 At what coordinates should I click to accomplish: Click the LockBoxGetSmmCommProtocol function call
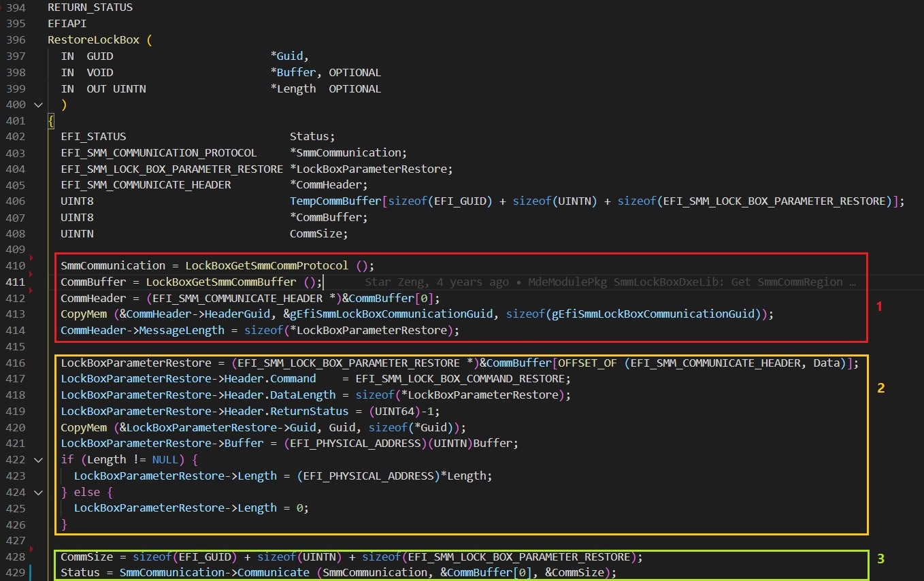coord(267,265)
